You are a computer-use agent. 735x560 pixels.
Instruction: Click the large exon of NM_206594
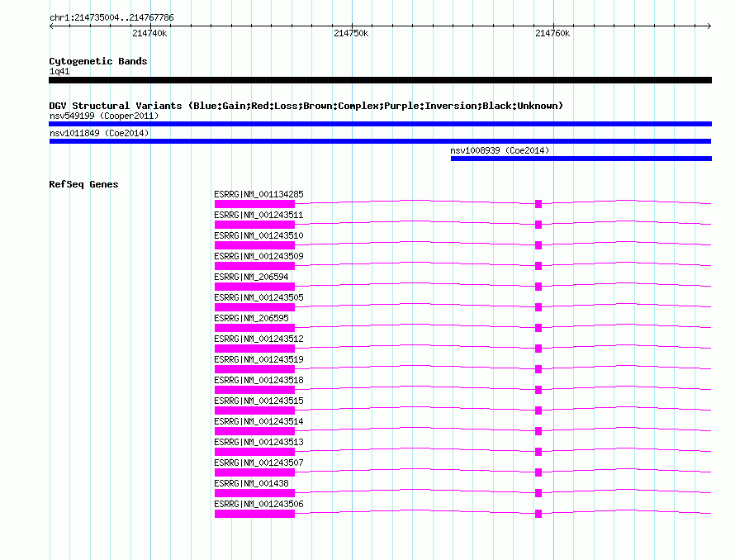[254, 287]
